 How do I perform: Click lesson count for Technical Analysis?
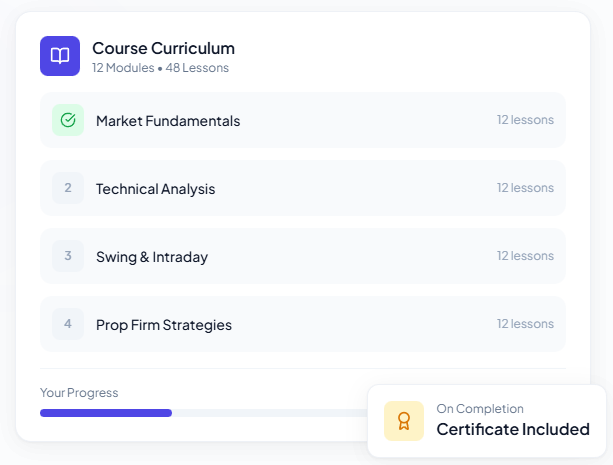[525, 188]
